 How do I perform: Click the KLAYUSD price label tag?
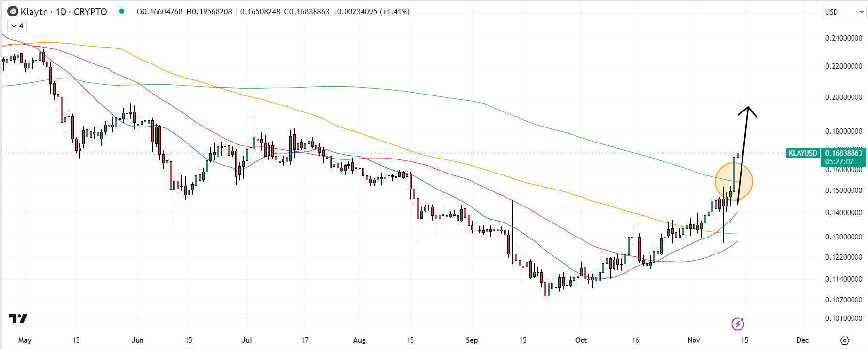[803, 153]
